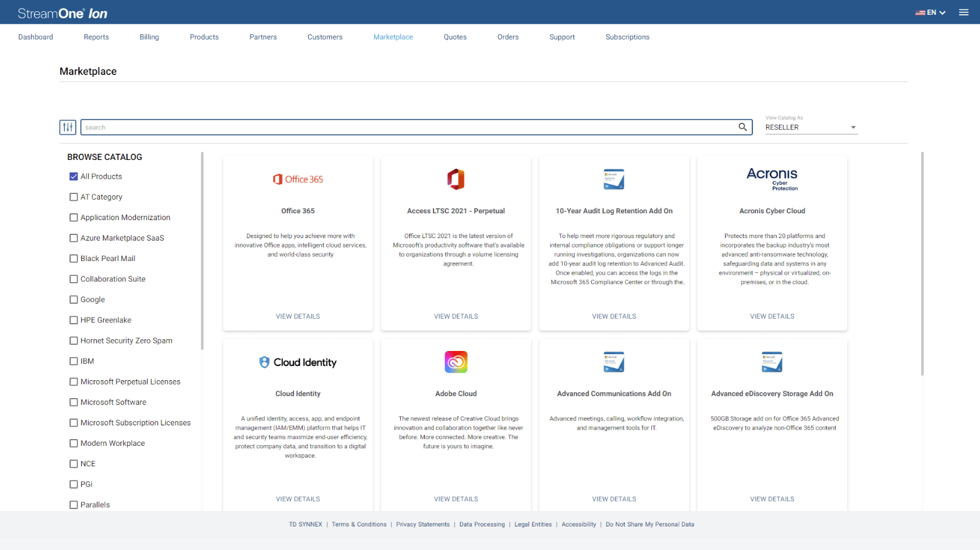Expand the EN language selector
The image size is (980, 550).
(930, 12)
